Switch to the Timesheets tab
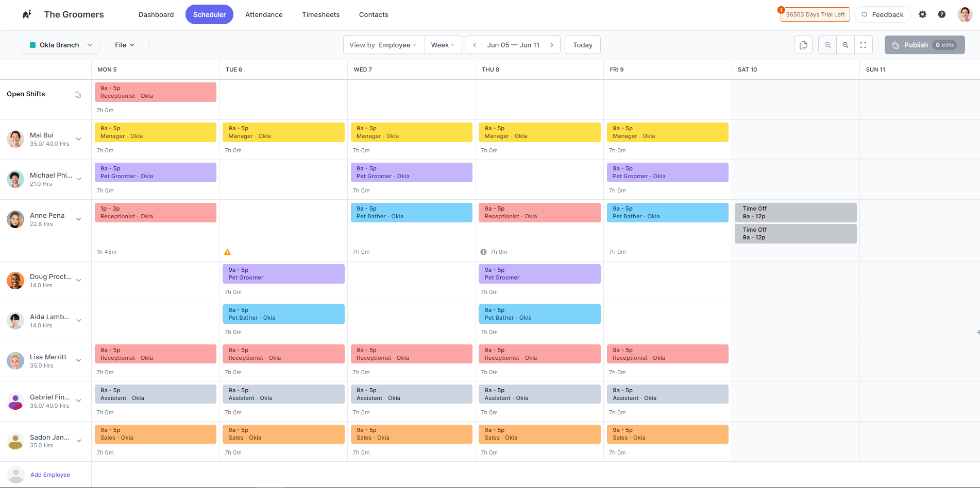 pyautogui.click(x=320, y=14)
